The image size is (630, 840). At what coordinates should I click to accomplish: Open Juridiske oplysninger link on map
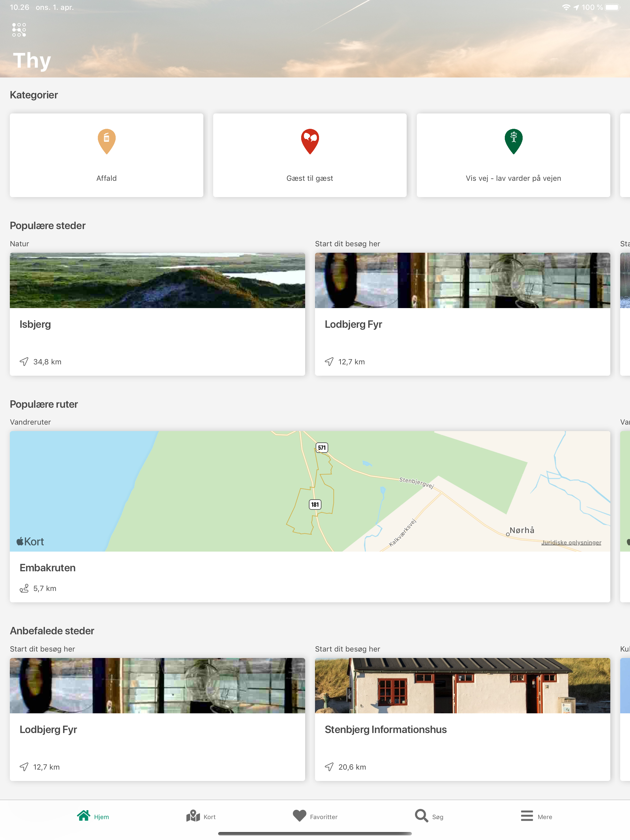point(571,542)
